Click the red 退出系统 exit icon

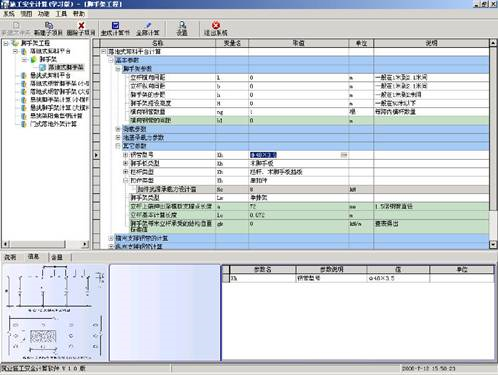pos(216,25)
